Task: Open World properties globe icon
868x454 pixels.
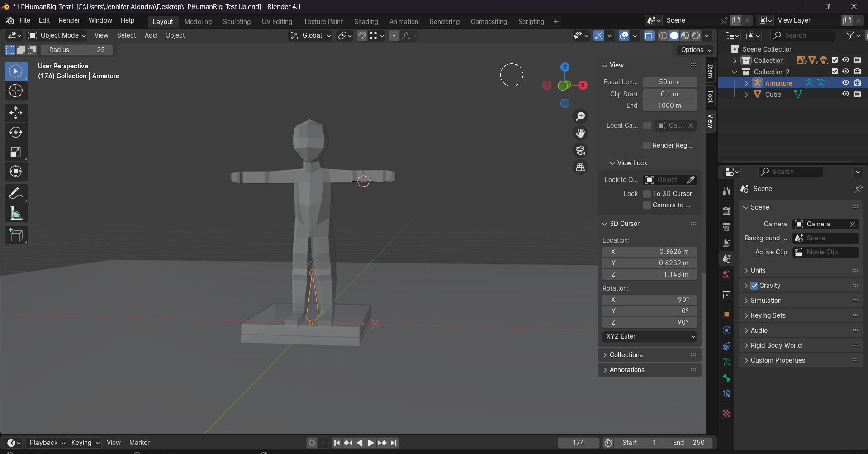Action: [x=726, y=275]
